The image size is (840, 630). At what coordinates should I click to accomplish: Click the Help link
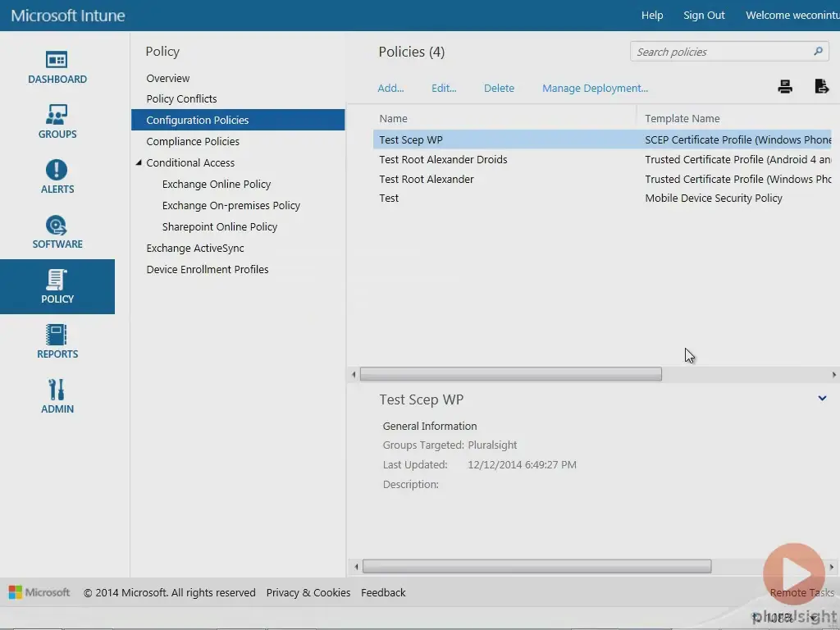pyautogui.click(x=652, y=16)
